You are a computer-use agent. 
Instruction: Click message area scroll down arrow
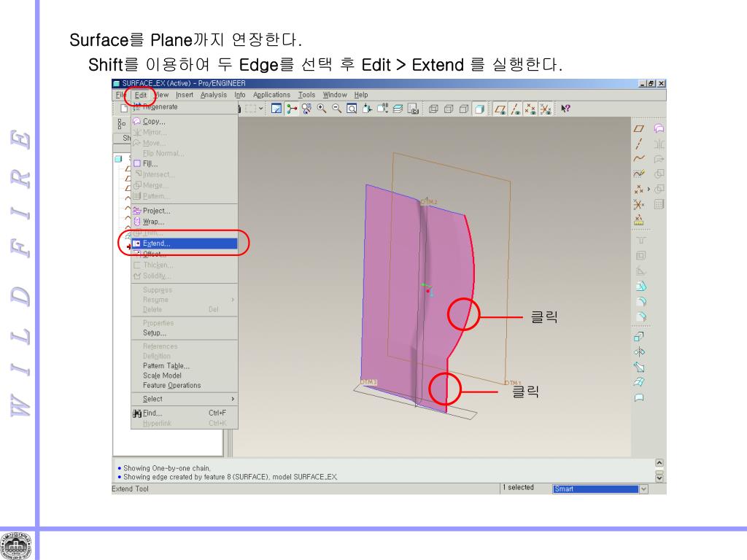[659, 477]
